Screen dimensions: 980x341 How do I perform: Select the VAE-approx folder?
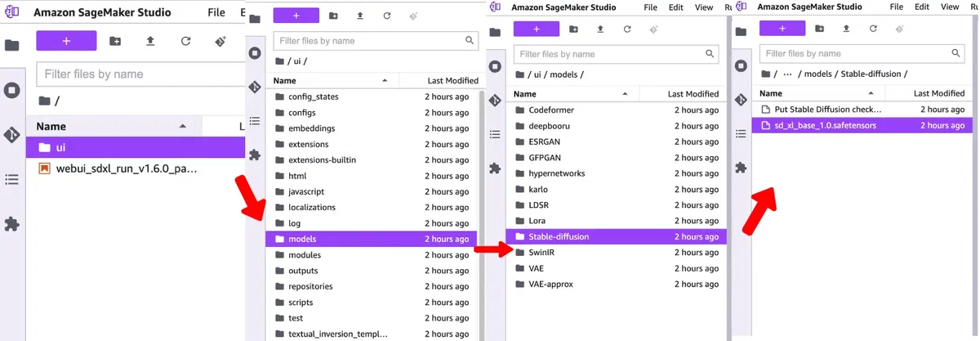617,284
